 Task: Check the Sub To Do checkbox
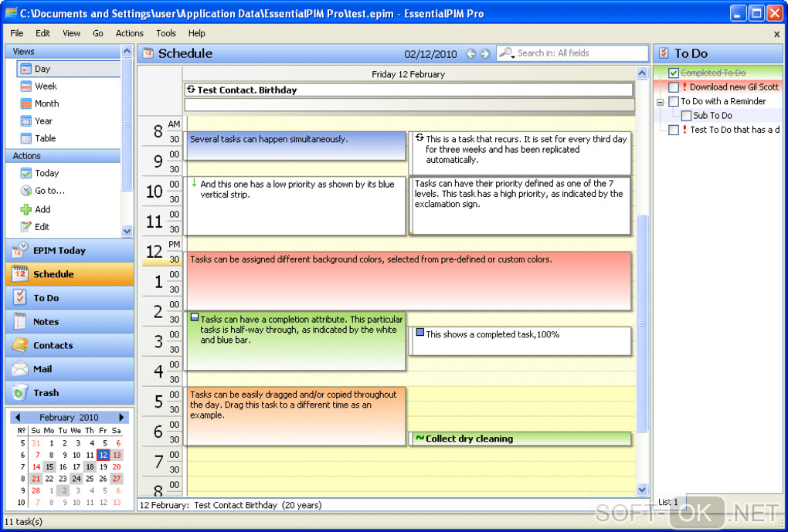coord(686,116)
